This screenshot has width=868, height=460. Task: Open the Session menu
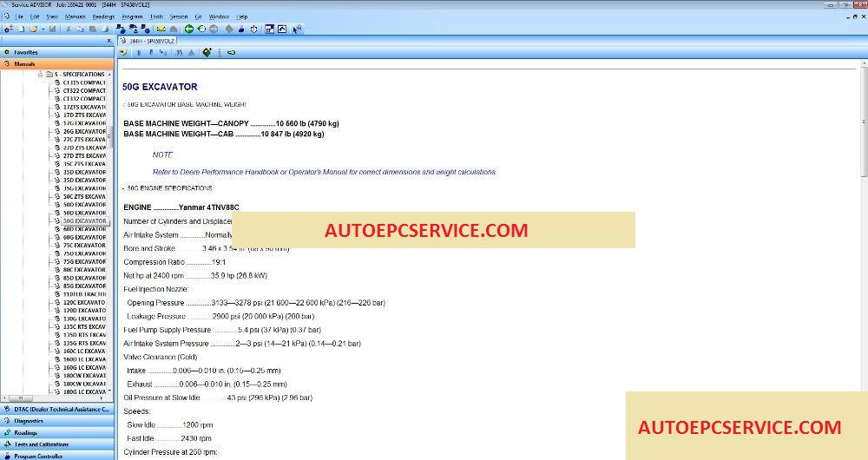[179, 16]
